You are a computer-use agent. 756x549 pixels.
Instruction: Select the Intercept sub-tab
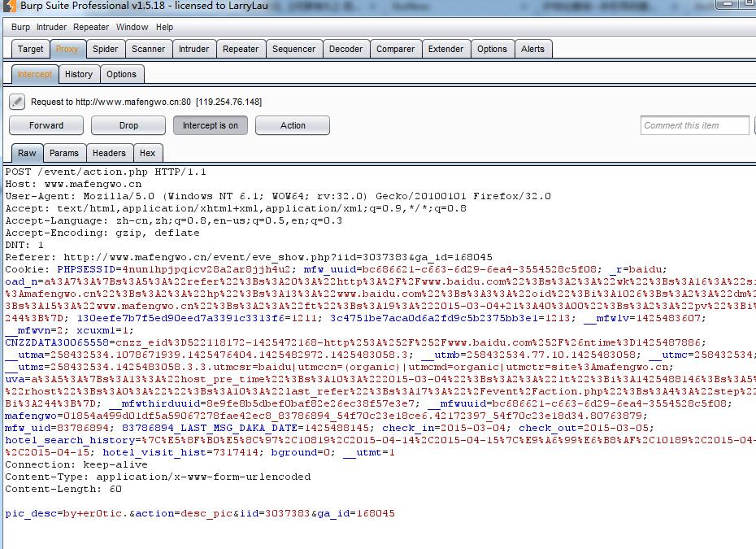pyautogui.click(x=35, y=74)
